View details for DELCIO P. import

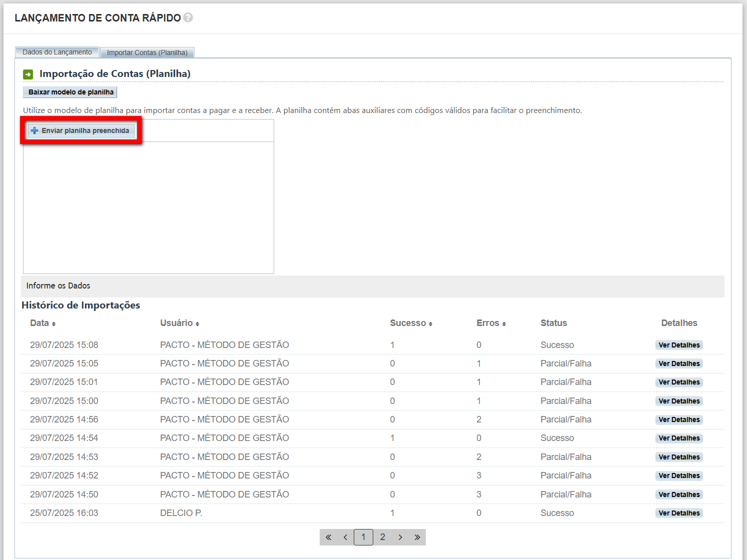point(679,513)
